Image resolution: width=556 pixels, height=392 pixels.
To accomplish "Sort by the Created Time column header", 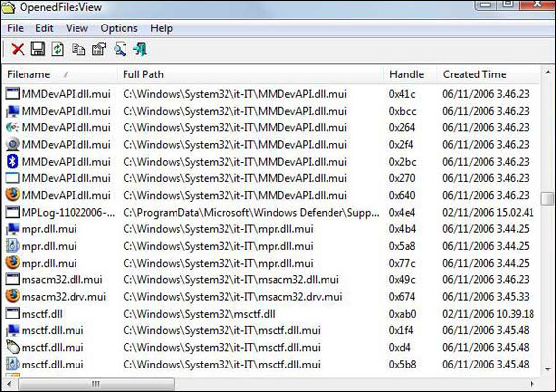I will pos(488,74).
